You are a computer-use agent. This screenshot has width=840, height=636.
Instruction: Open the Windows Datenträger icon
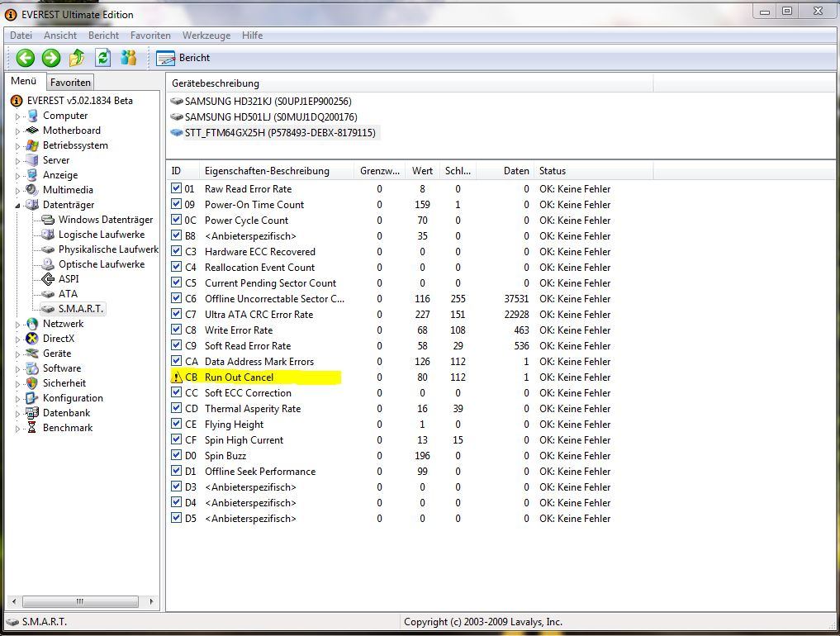coord(48,220)
